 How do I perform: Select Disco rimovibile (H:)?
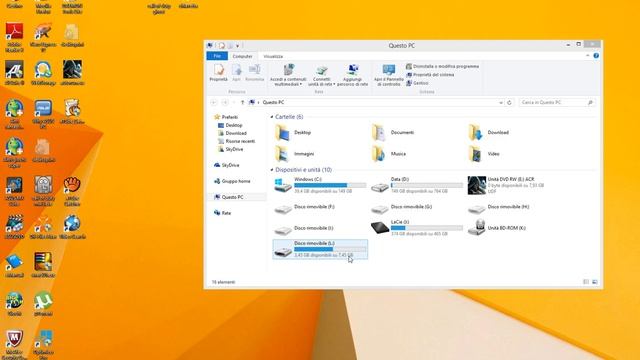pyautogui.click(x=498, y=208)
